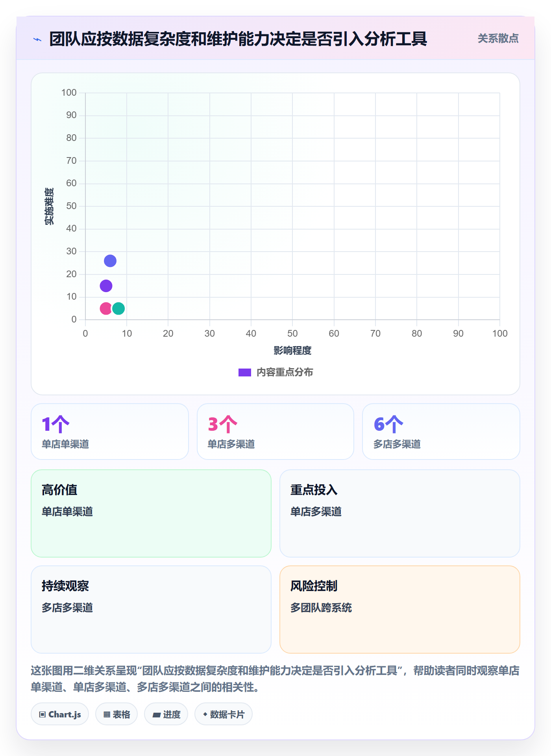Select the 3个 单店多渠道 stat card
Screen dimensions: 551x756
pyautogui.click(x=275, y=432)
